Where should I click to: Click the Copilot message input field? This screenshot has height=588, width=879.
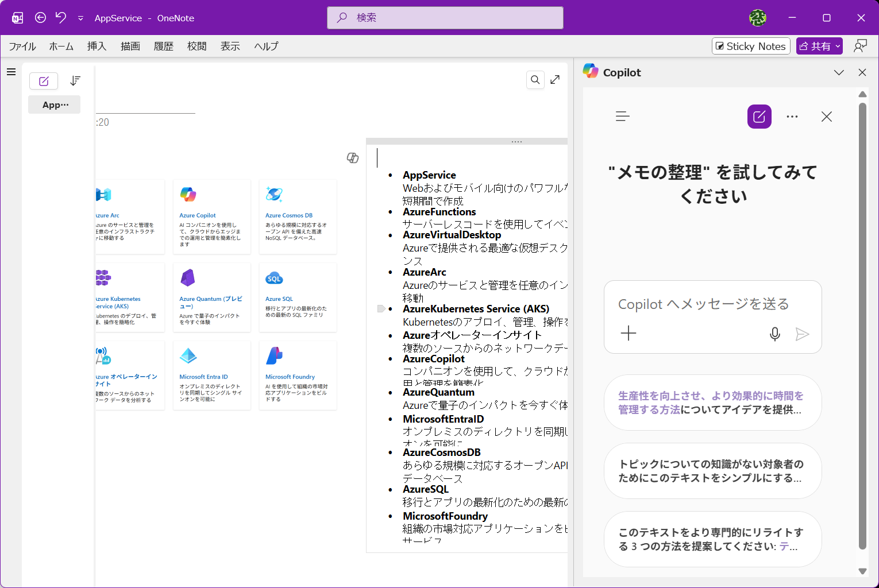[x=712, y=304]
